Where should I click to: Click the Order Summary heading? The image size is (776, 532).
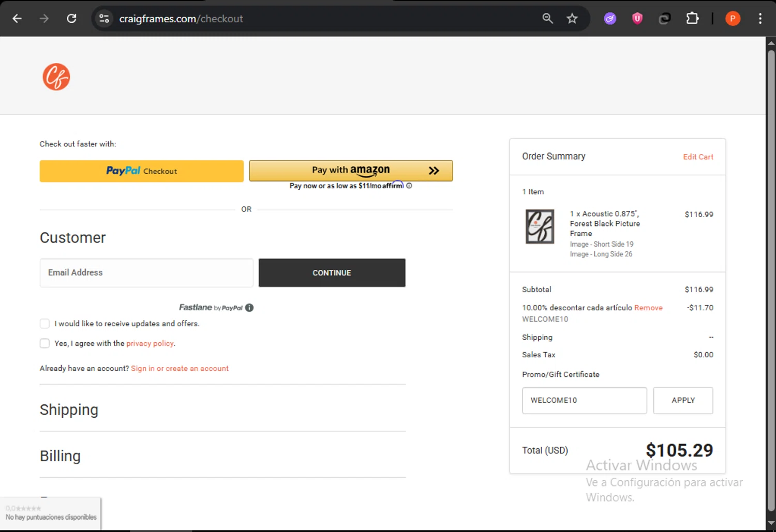[x=554, y=156]
